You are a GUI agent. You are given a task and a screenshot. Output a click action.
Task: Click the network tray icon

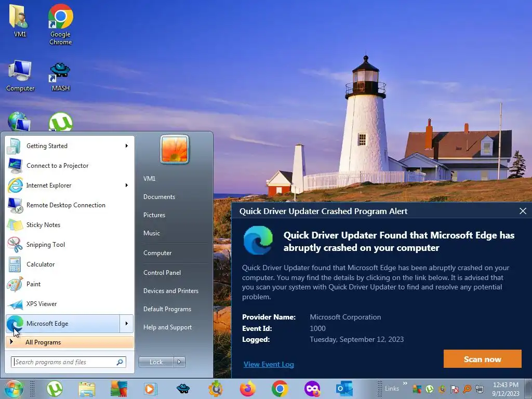tap(480, 389)
